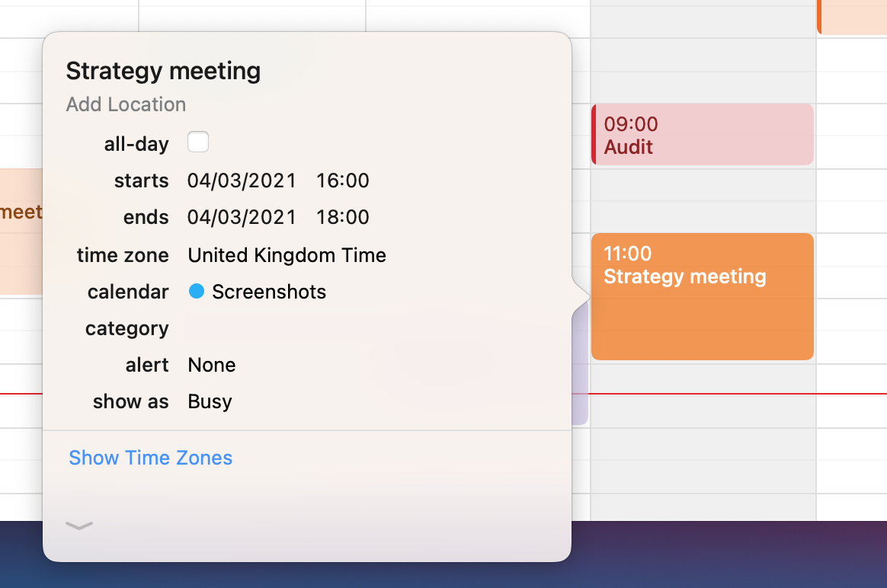Click Add Location field

(126, 104)
